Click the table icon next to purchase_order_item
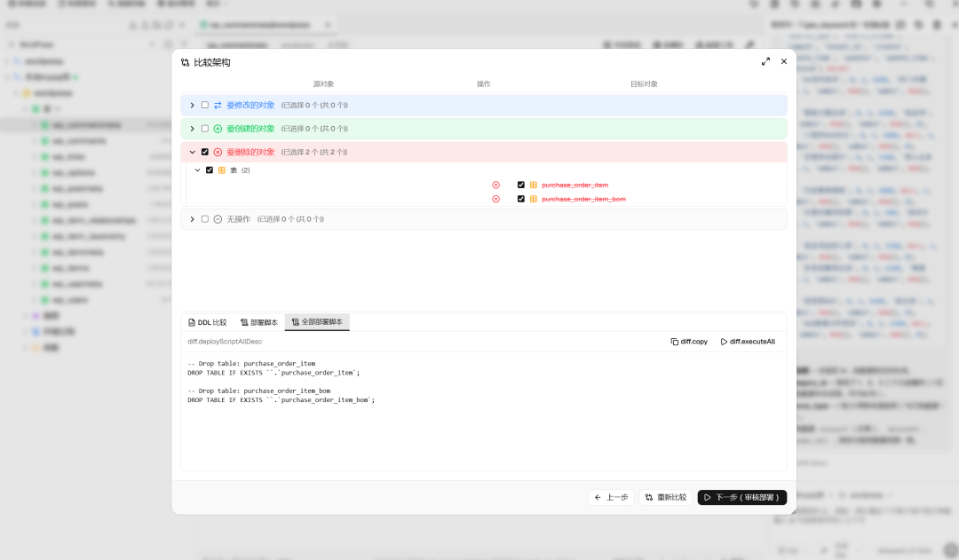Viewport: 959px width, 560px height. pos(534,185)
